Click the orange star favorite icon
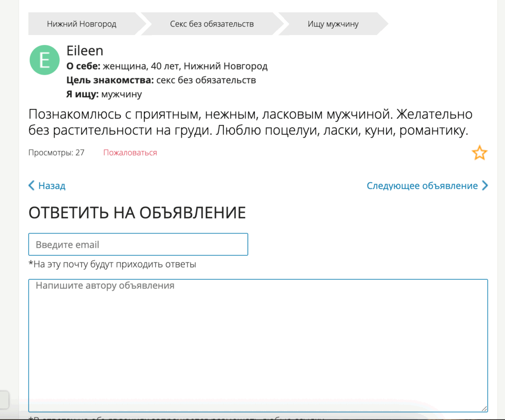Screen dimensions: 505x420 479,153
